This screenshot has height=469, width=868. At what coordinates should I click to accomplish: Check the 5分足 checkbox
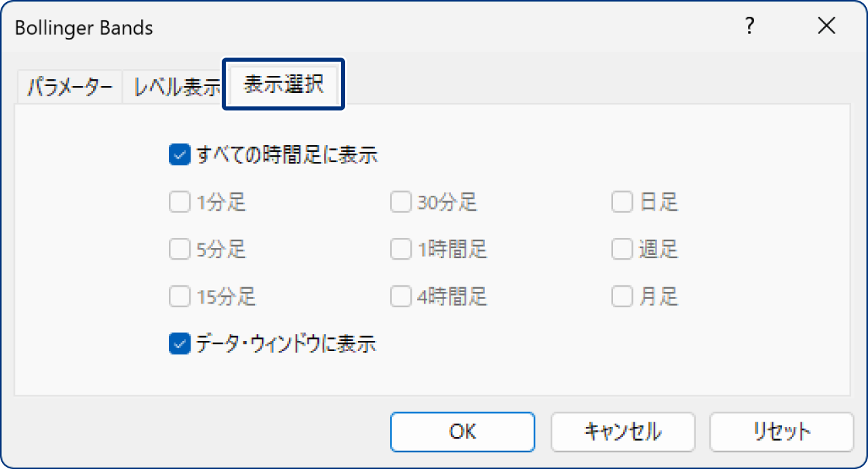(x=179, y=249)
